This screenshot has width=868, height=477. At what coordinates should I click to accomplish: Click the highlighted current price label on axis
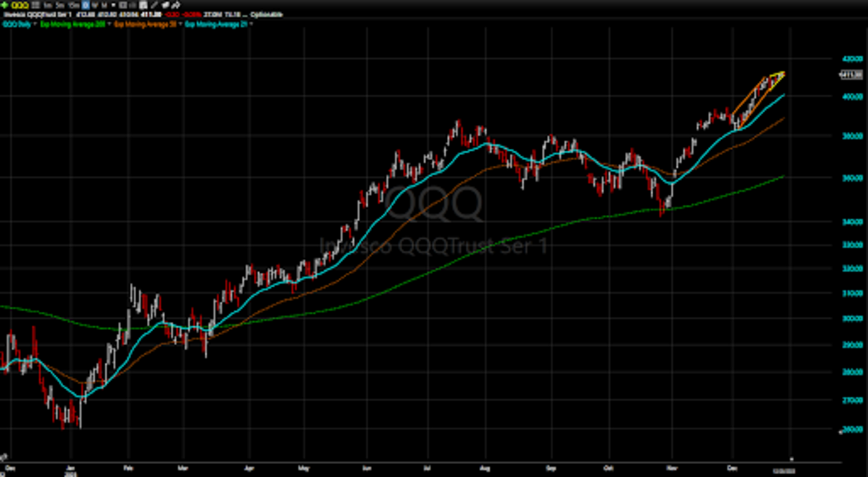click(x=851, y=75)
